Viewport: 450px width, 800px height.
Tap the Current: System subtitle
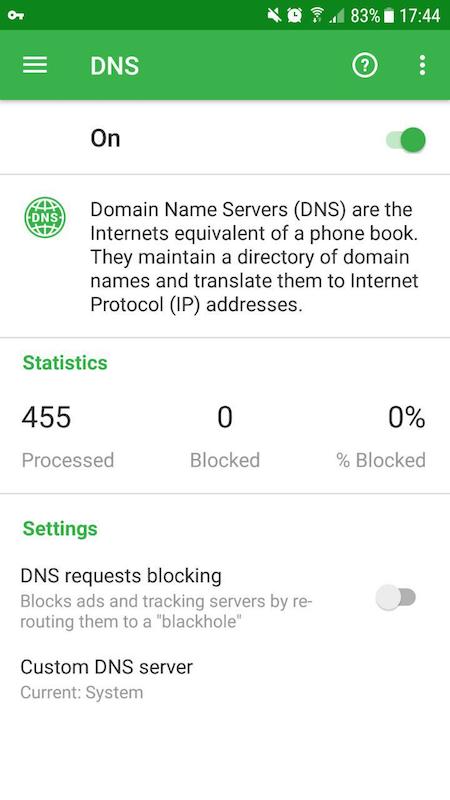pyautogui.click(x=82, y=693)
